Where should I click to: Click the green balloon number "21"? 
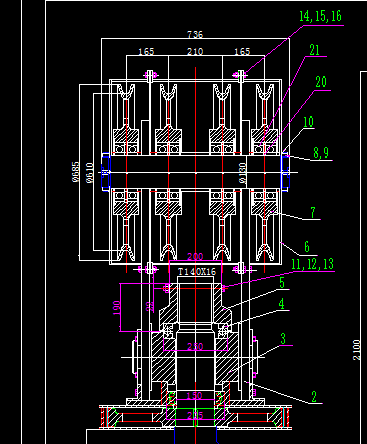pyautogui.click(x=314, y=50)
